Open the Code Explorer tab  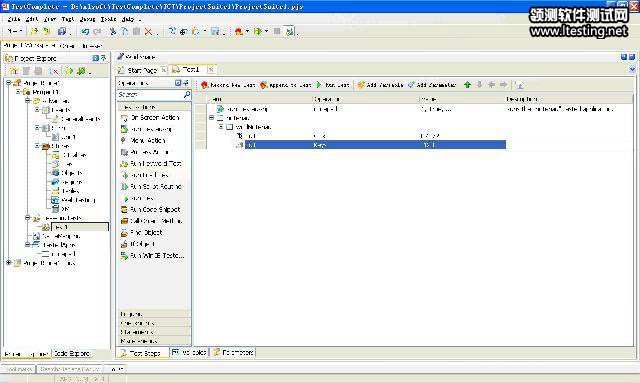[x=72, y=354]
